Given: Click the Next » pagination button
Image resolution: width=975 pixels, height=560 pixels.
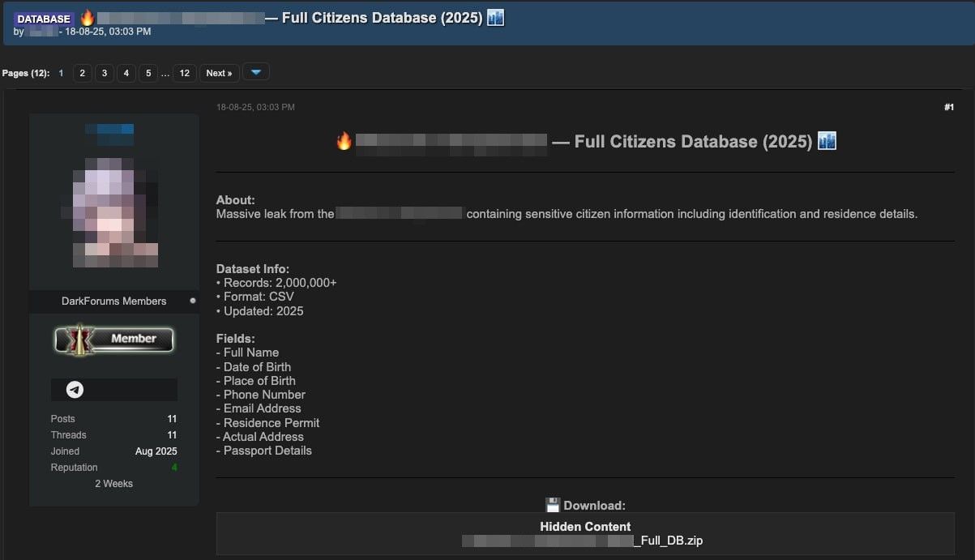Looking at the screenshot, I should coord(219,73).
